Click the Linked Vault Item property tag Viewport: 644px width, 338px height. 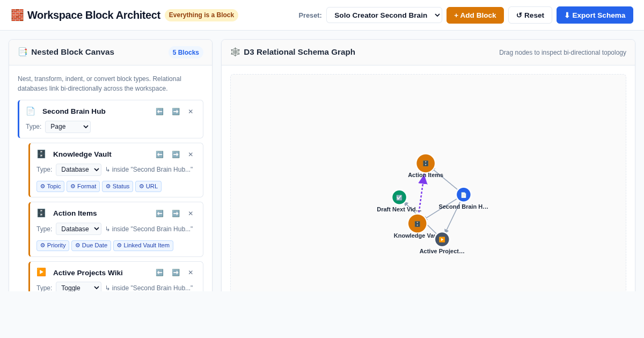(143, 245)
